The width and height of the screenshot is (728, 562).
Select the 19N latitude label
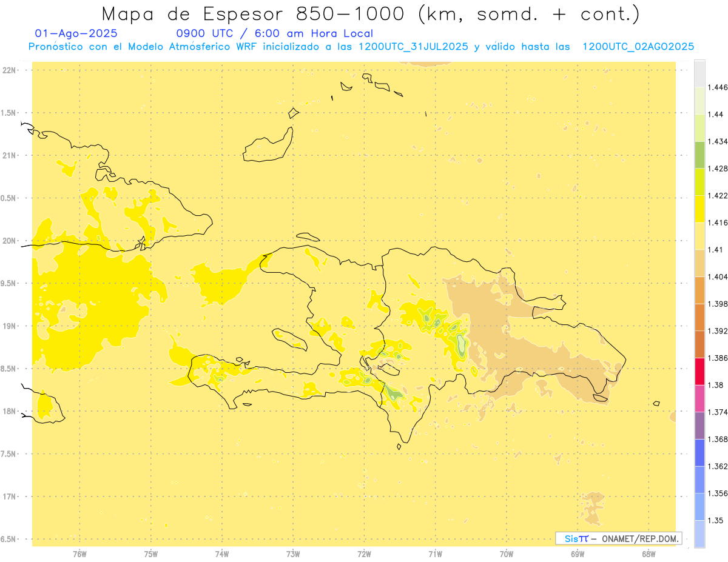(8, 326)
